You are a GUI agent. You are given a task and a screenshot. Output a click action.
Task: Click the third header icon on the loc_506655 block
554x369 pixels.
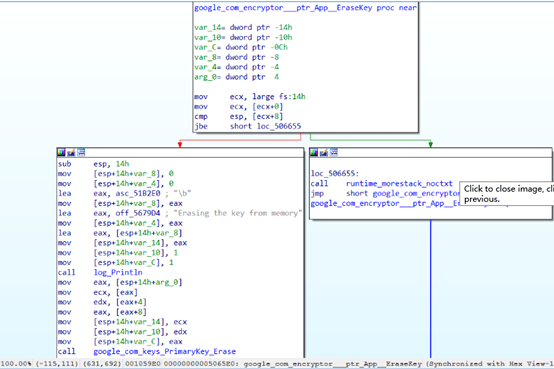tap(334, 152)
